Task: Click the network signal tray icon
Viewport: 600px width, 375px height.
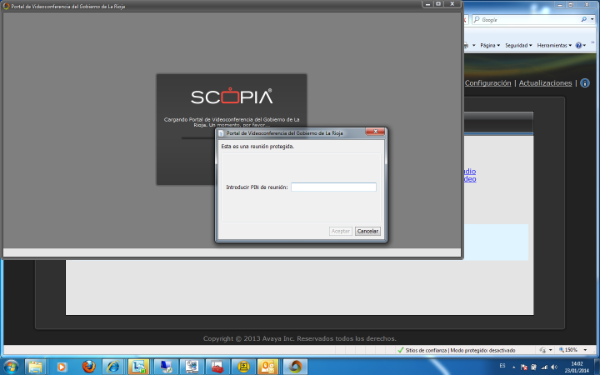Action: (x=544, y=367)
